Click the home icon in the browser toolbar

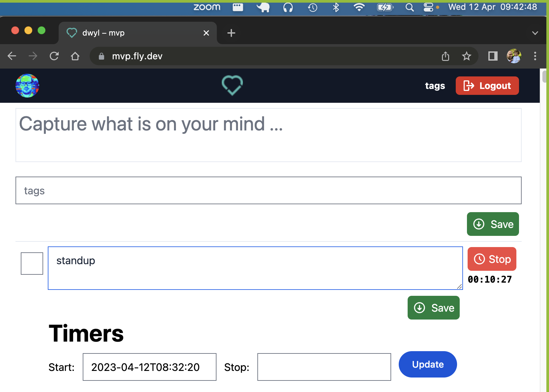pyautogui.click(x=75, y=56)
